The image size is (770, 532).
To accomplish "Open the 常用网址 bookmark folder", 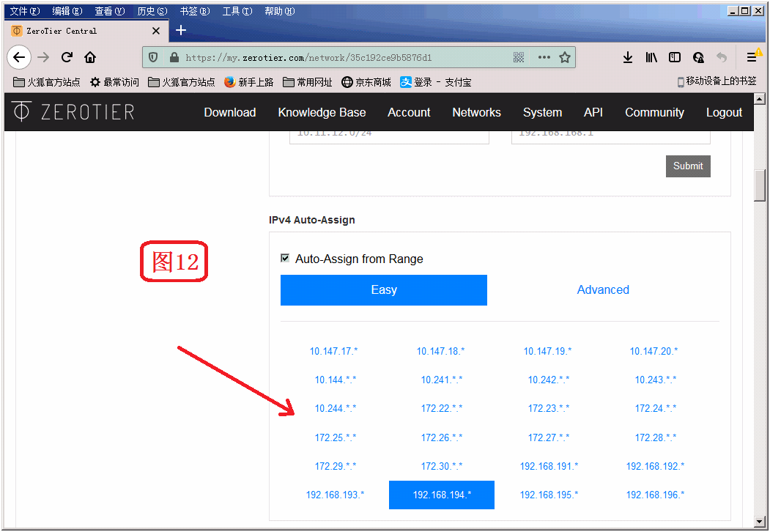I will [x=308, y=82].
